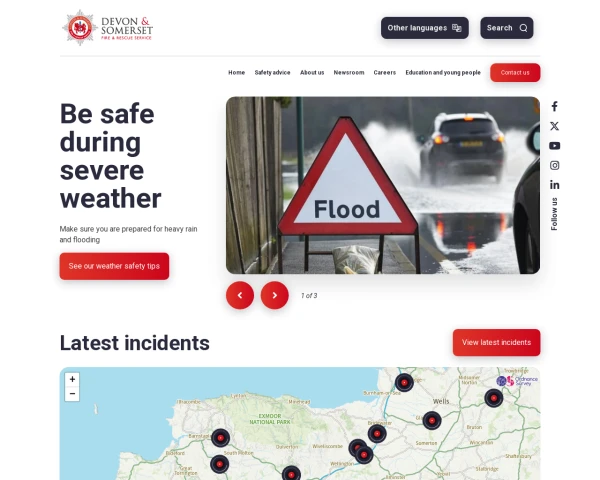Select Newsroom in navigation menu
The height and width of the screenshot is (480, 600).
349,72
